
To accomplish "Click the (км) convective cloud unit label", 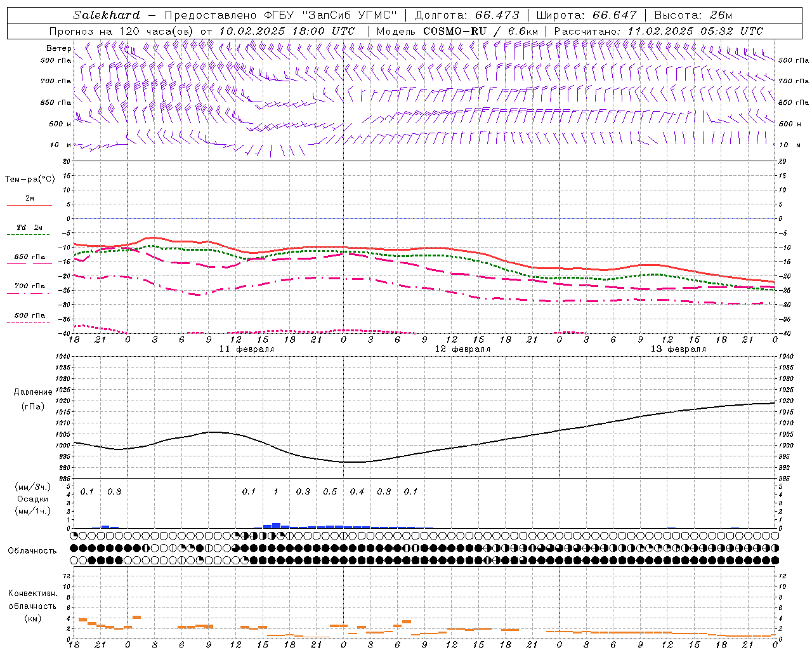I will [32, 618].
